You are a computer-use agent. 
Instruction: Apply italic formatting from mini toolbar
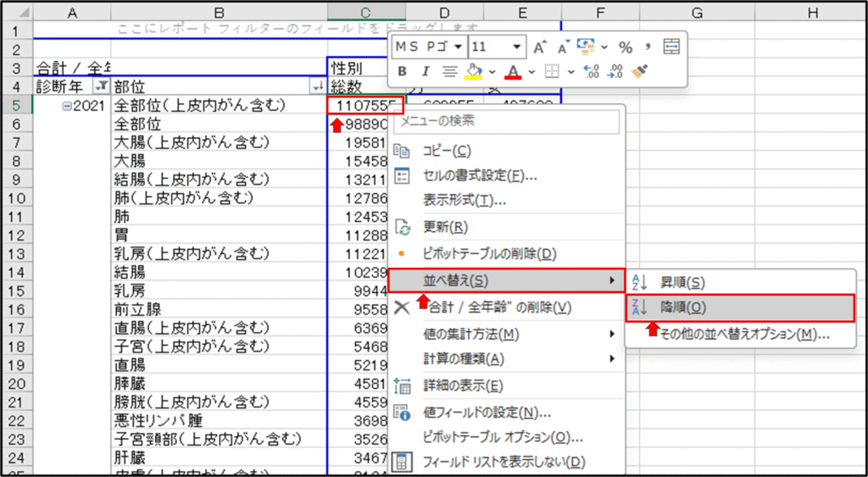[425, 71]
